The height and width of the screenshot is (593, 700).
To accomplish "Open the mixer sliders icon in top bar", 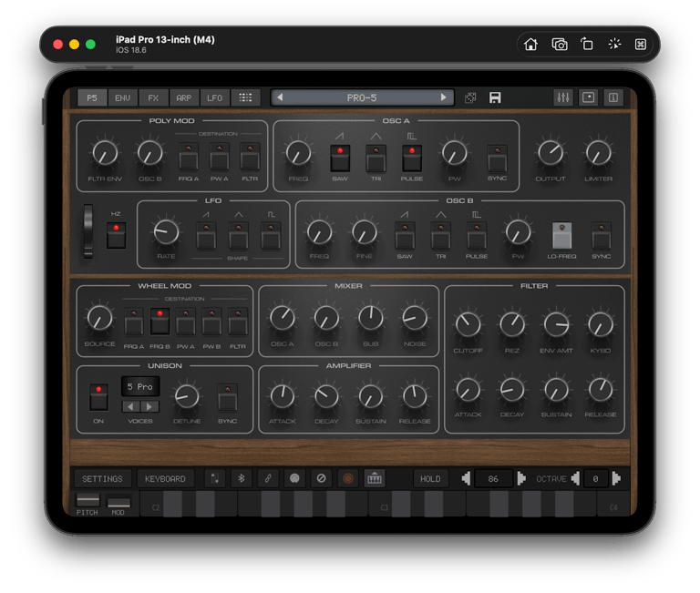I will point(563,97).
